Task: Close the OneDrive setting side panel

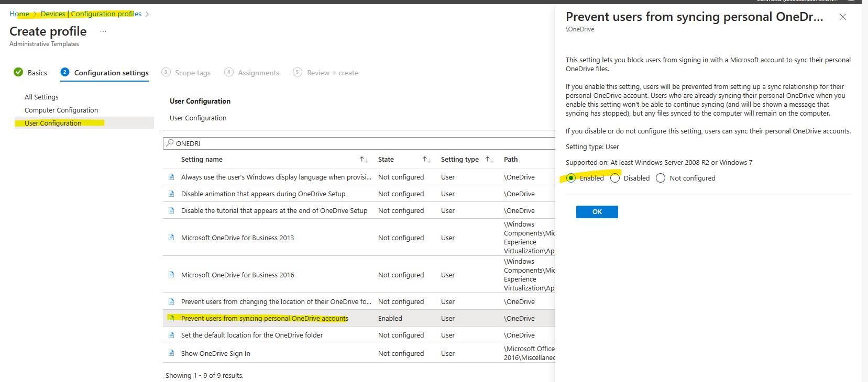Action: tap(843, 17)
